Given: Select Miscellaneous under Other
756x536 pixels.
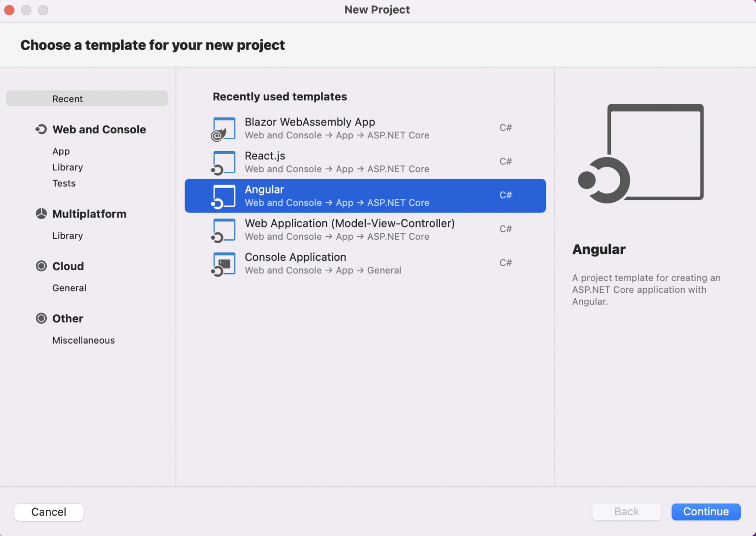Looking at the screenshot, I should [84, 340].
